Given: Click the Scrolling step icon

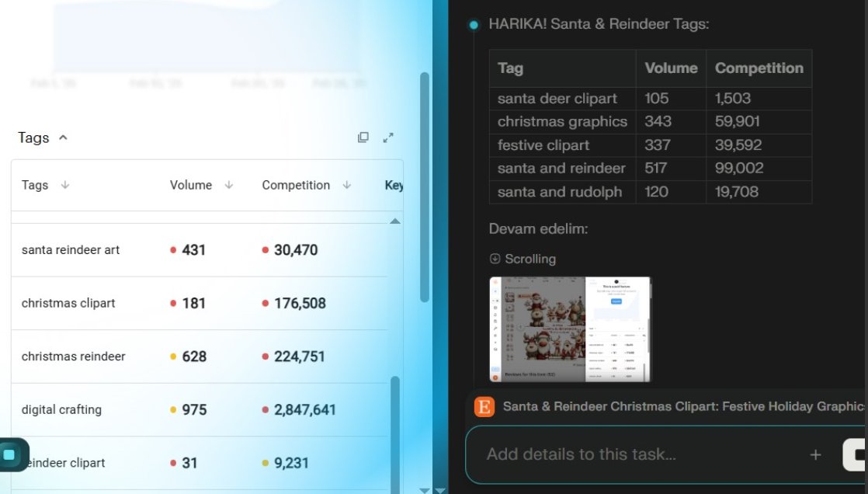Looking at the screenshot, I should click(x=495, y=259).
